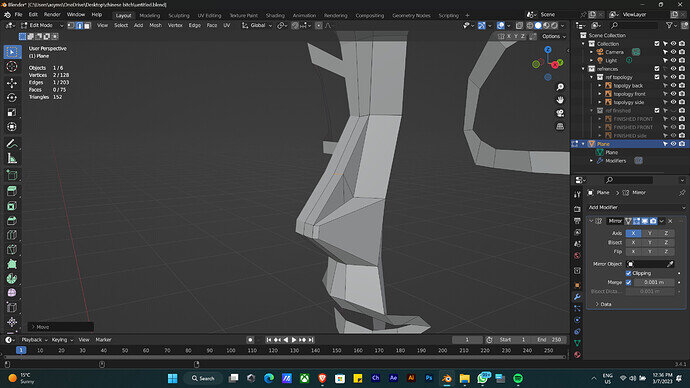690x388 pixels.
Task: Choose the Rotate tool
Action: coord(12,98)
